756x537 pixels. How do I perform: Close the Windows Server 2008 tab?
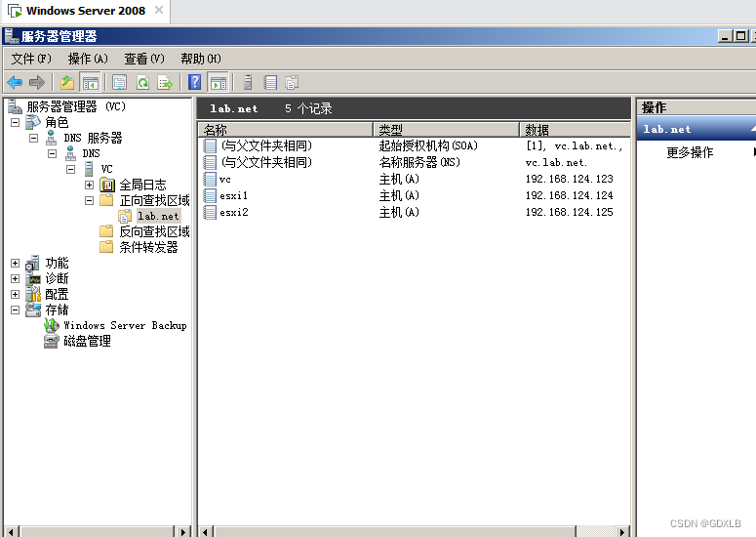[x=159, y=10]
